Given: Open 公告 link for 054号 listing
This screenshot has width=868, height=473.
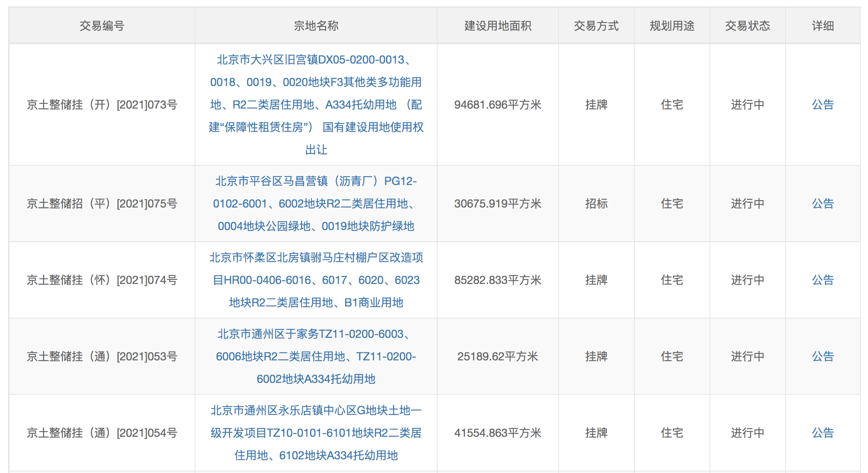Looking at the screenshot, I should click(x=823, y=433).
